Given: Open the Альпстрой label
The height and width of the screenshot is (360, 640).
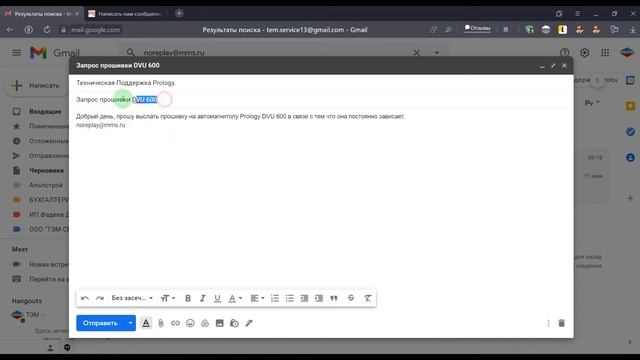Looking at the screenshot, I should tap(46, 185).
